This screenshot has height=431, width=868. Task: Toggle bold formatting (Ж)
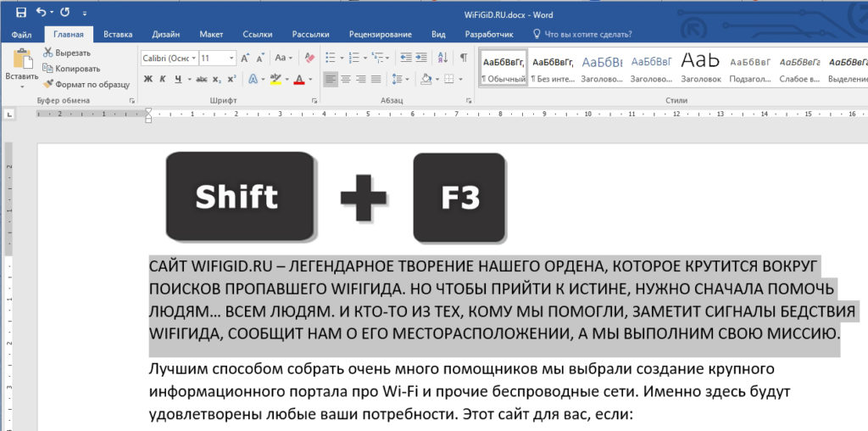click(147, 79)
